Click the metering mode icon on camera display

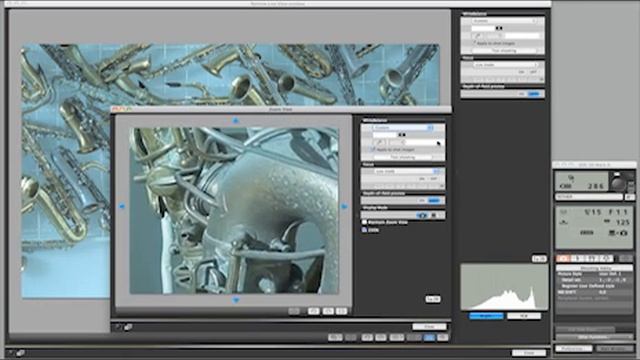tap(564, 212)
